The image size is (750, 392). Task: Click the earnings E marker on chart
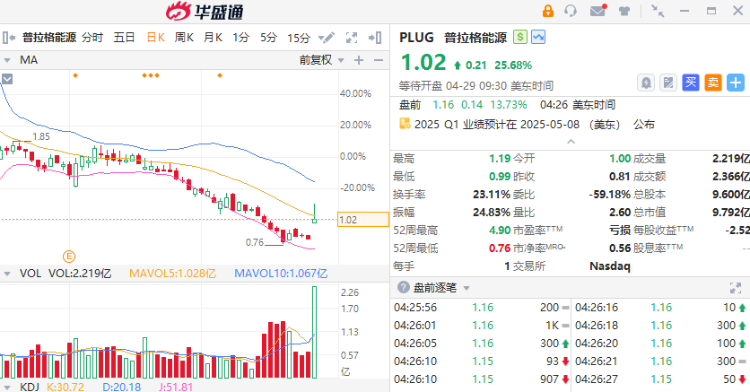(x=69, y=257)
